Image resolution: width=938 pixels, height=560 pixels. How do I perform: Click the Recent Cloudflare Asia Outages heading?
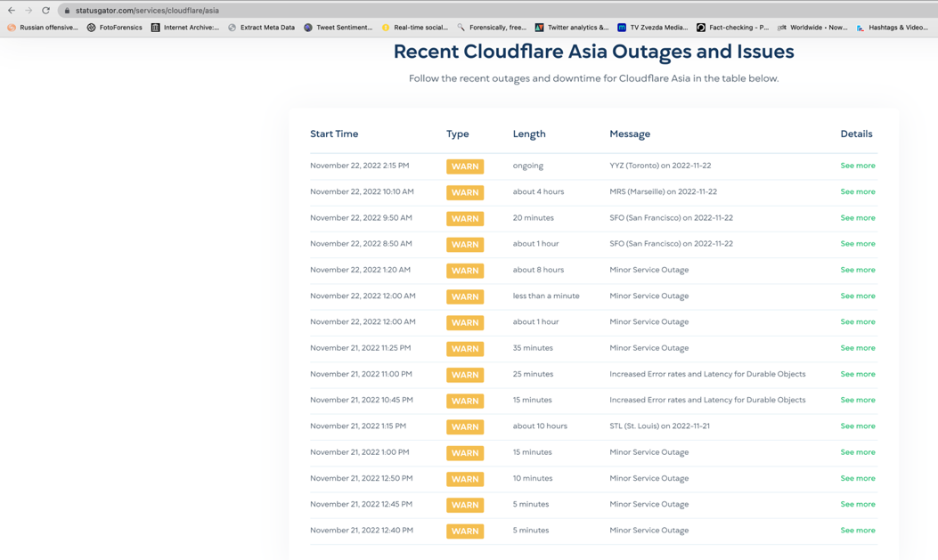tap(593, 52)
